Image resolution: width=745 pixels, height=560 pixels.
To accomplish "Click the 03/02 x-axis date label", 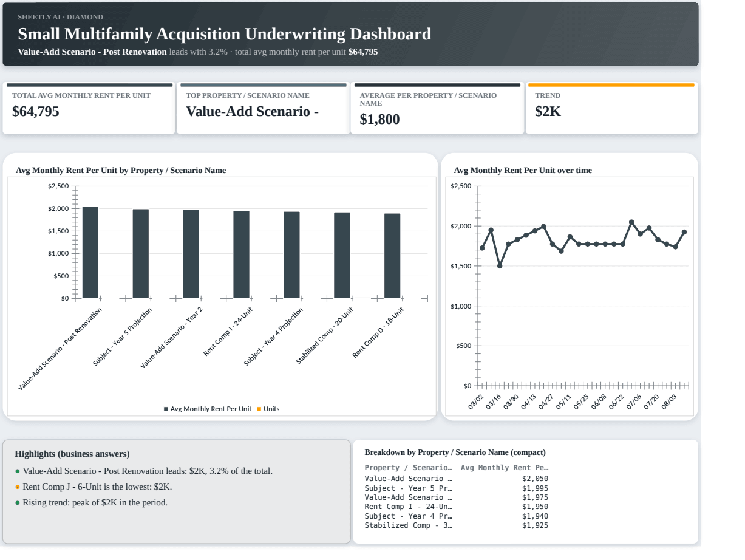I will [476, 402].
